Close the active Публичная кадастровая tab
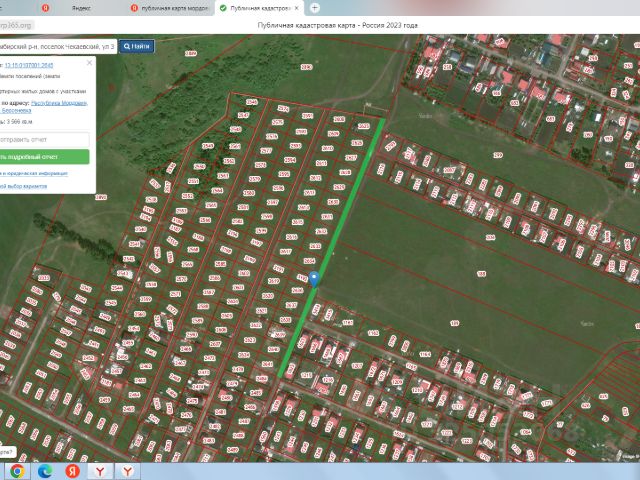Viewport: 640px width, 480px height. point(296,7)
